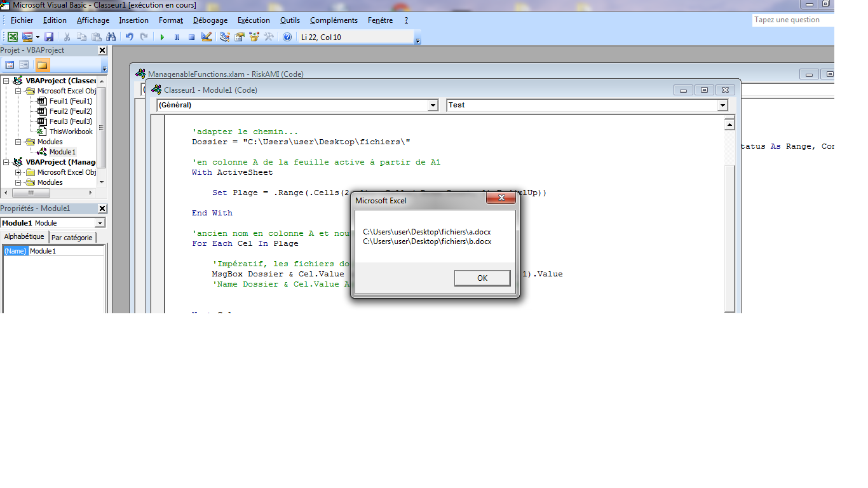Screen dimensions: 868x488
Task: Open the Edition menu
Action: pyautogui.click(x=55, y=20)
